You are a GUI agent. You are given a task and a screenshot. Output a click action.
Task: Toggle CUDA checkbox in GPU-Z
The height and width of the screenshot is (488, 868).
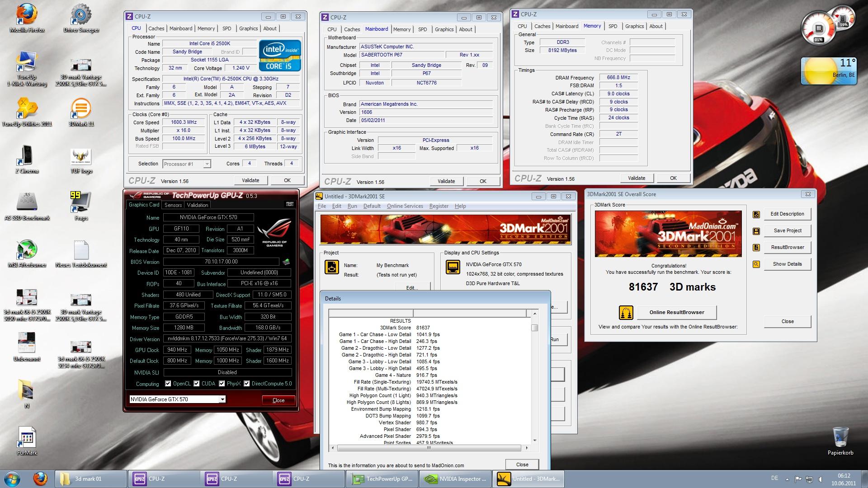[197, 384]
